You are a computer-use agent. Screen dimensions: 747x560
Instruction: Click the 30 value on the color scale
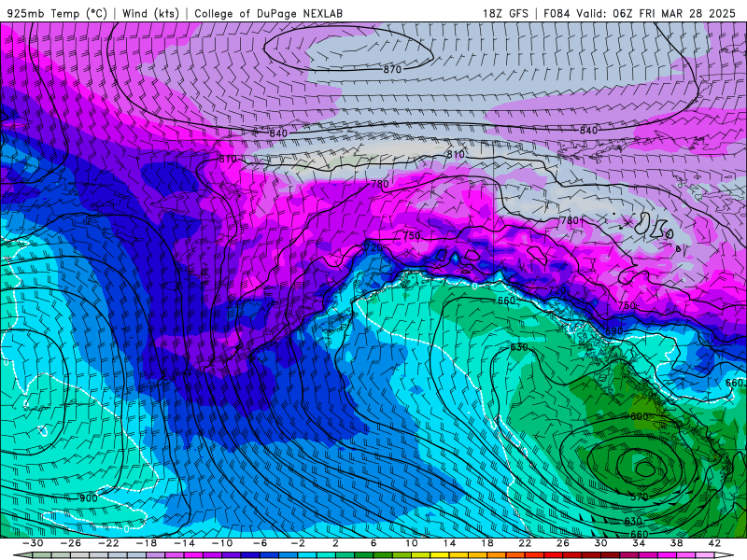click(600, 543)
